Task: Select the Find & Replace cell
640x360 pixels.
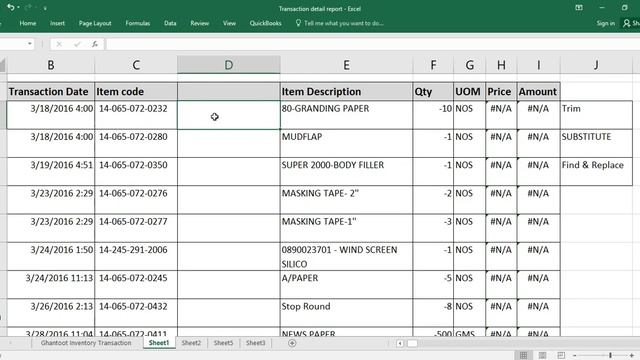Action: 596,171
